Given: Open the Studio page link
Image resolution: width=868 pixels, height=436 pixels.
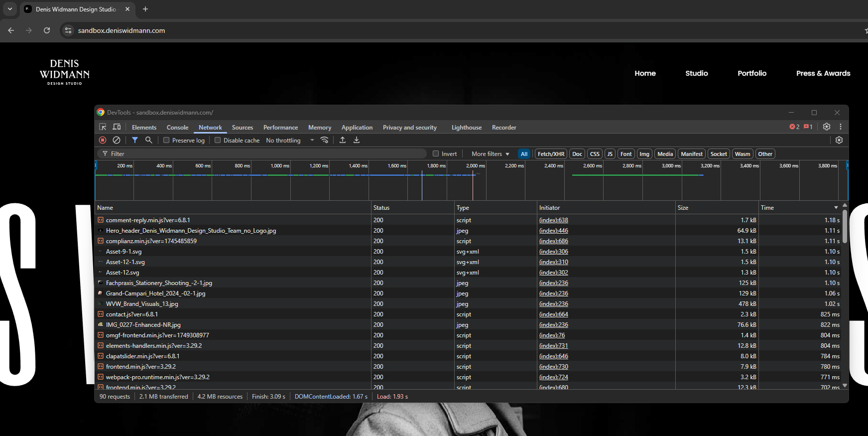Looking at the screenshot, I should tap(697, 73).
